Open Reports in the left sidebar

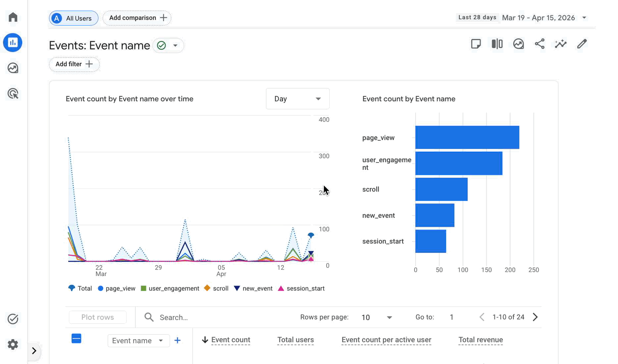click(13, 43)
